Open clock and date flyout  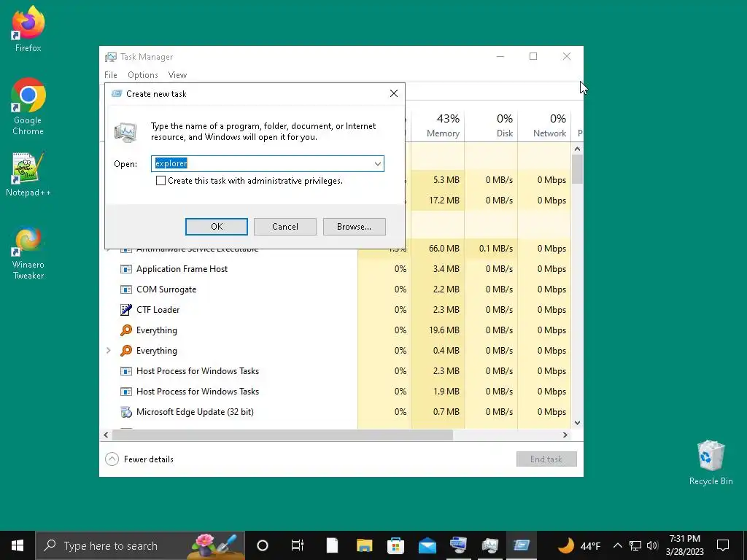pos(684,545)
